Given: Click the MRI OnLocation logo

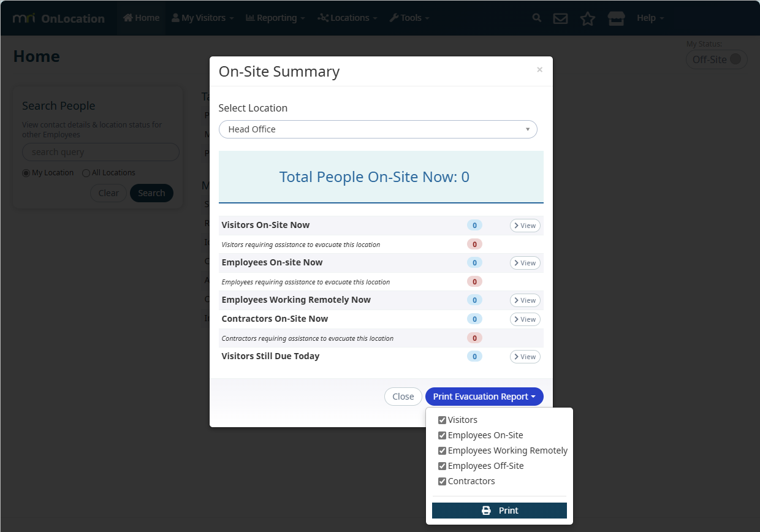Looking at the screenshot, I should coord(59,18).
